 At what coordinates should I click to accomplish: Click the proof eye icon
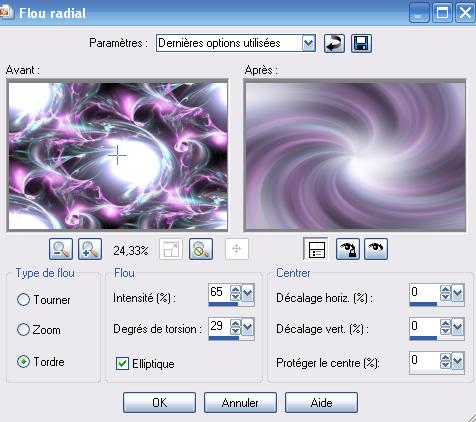click(376, 249)
